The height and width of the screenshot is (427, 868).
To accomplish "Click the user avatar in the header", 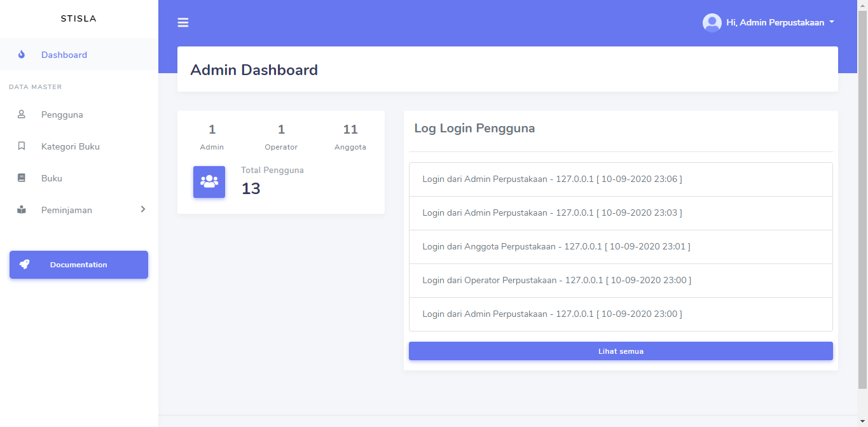I will (712, 22).
